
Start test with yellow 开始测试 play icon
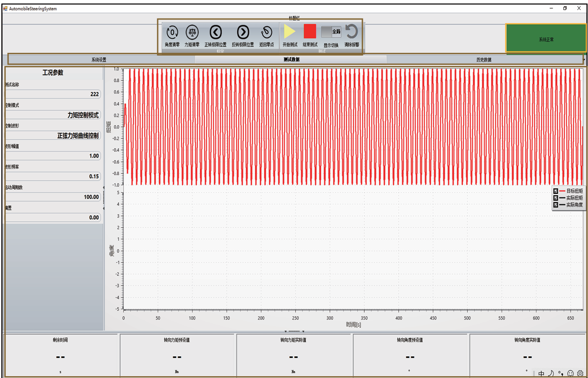pyautogui.click(x=290, y=32)
